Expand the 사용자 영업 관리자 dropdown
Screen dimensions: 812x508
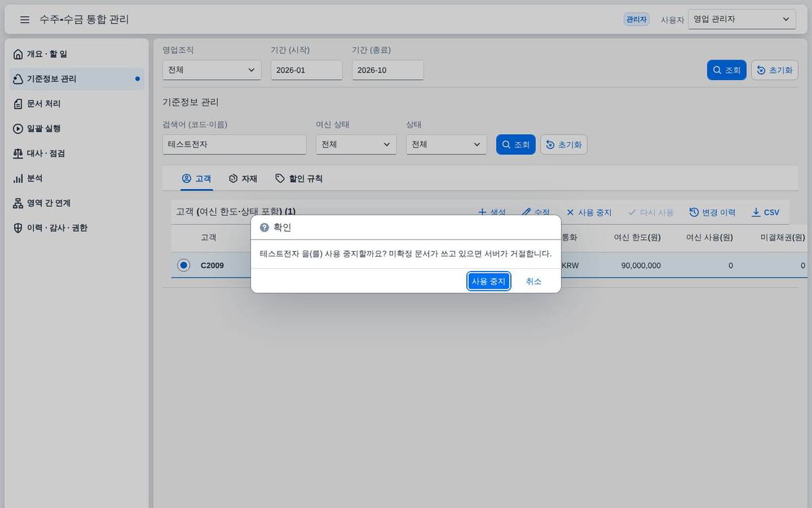pos(742,20)
